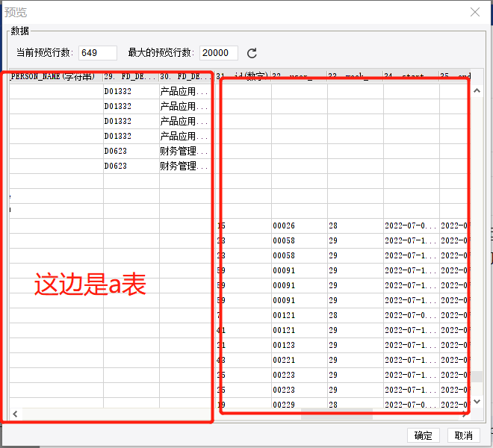The width and height of the screenshot is (493, 448).
Task: Click the refresh preview icon
Action: (252, 53)
